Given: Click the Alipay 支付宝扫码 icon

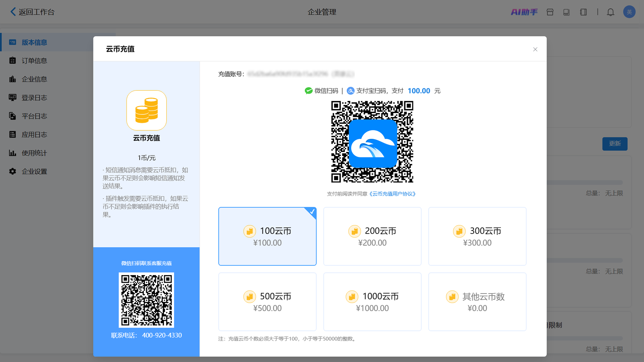Looking at the screenshot, I should click(x=351, y=91).
